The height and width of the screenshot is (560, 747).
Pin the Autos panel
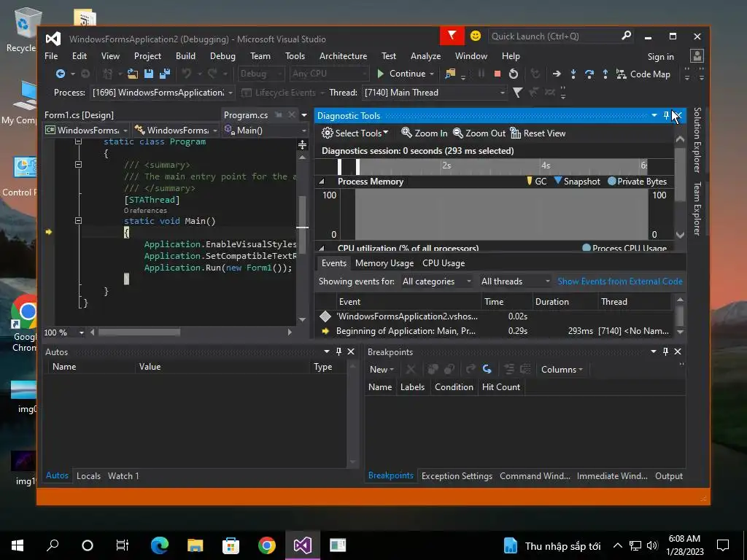[x=338, y=351]
